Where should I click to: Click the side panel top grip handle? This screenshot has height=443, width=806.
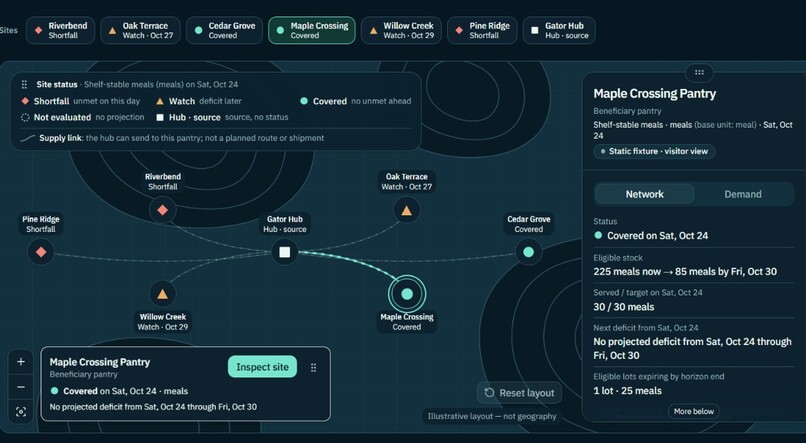(x=699, y=72)
